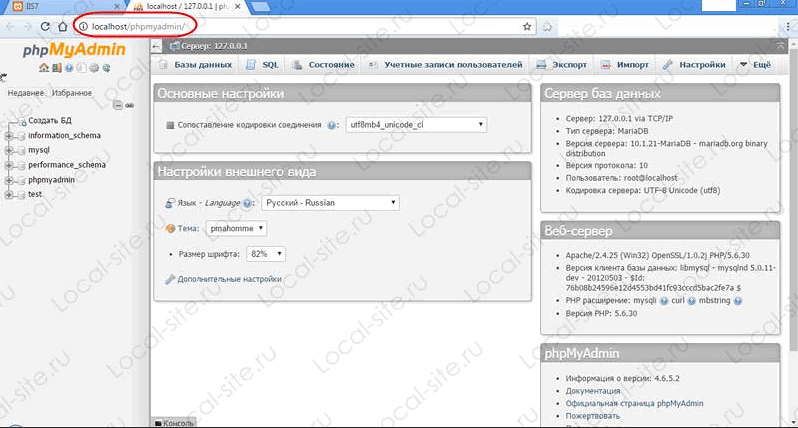This screenshot has width=798, height=428.
Task: Click the information_schema database name
Action: (64, 136)
